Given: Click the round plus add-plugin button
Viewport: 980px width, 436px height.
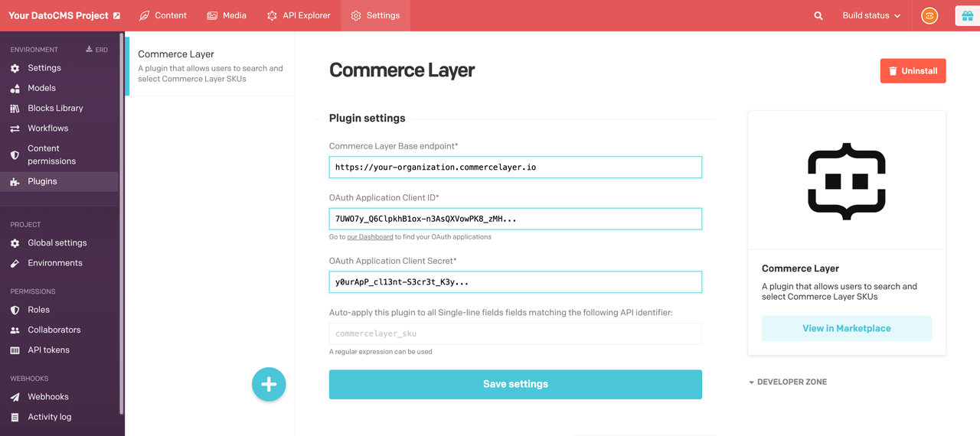Looking at the screenshot, I should click(269, 384).
